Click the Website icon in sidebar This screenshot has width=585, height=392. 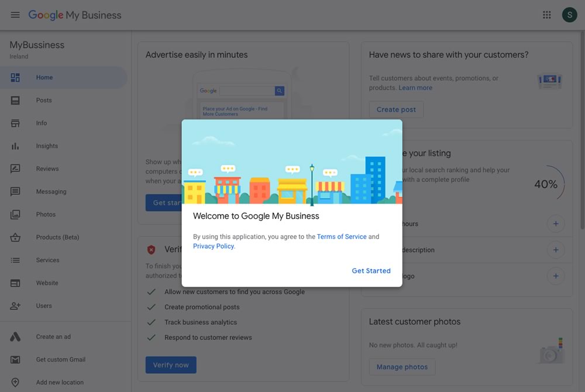(15, 283)
